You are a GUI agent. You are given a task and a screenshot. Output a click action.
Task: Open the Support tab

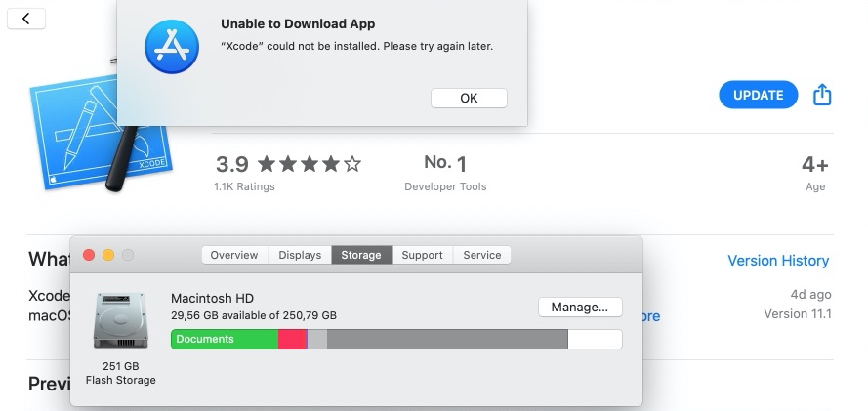pyautogui.click(x=423, y=255)
